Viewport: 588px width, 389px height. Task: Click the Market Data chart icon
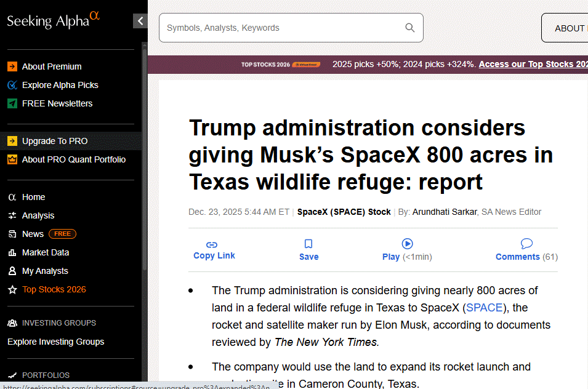tap(12, 252)
